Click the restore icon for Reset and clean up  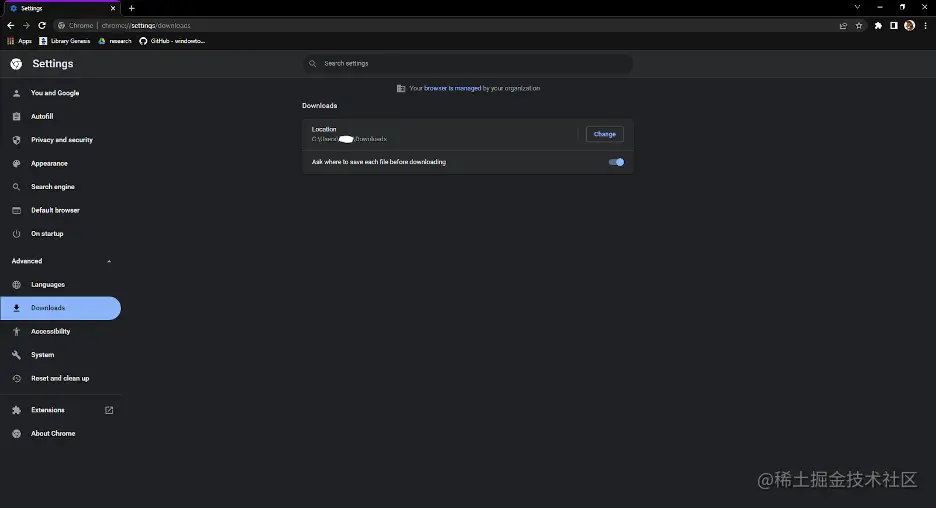(x=17, y=378)
